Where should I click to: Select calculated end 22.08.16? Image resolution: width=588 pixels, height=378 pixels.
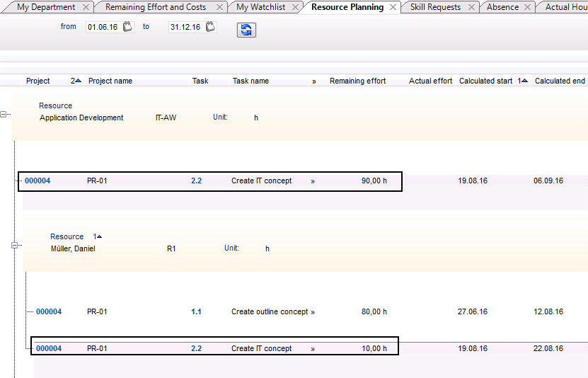point(548,348)
